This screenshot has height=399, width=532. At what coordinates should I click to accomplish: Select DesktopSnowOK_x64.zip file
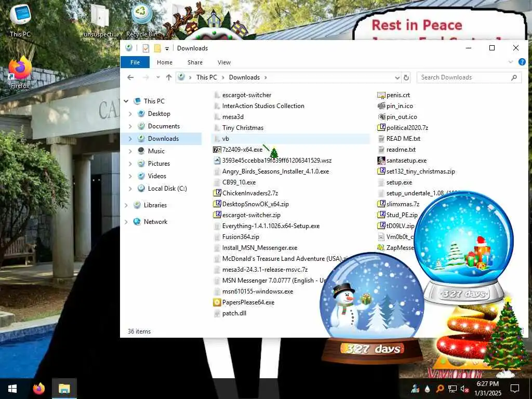[255, 204]
